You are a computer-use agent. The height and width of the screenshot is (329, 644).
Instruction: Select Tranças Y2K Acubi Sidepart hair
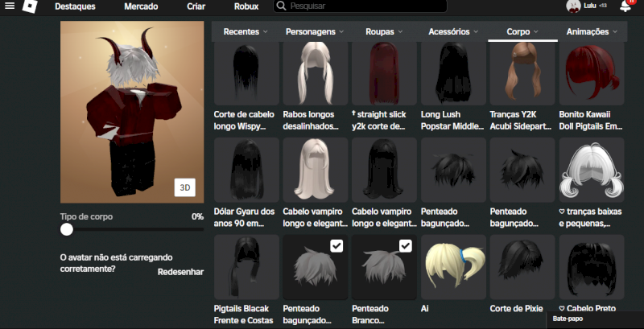coord(522,73)
